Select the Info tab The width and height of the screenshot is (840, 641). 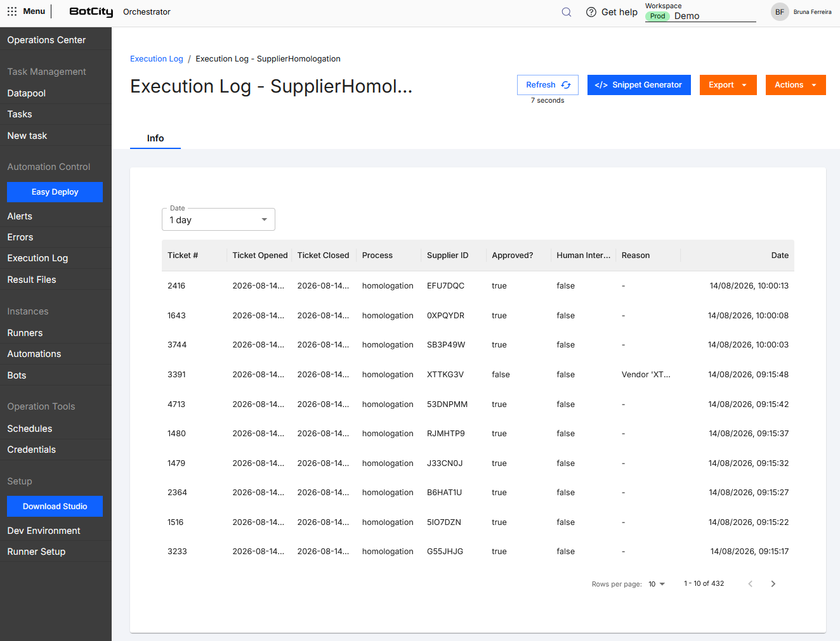(155, 138)
